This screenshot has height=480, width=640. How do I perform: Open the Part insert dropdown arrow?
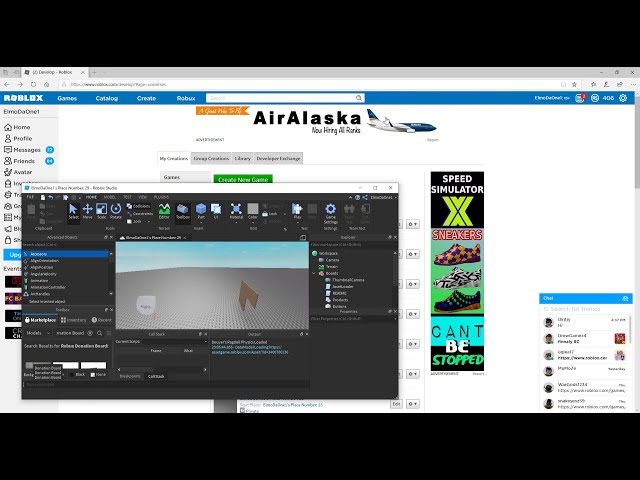point(201,222)
